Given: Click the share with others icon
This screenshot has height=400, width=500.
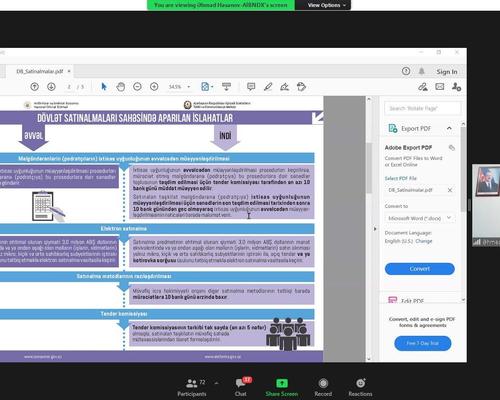Looking at the screenshot, I should (456, 87).
